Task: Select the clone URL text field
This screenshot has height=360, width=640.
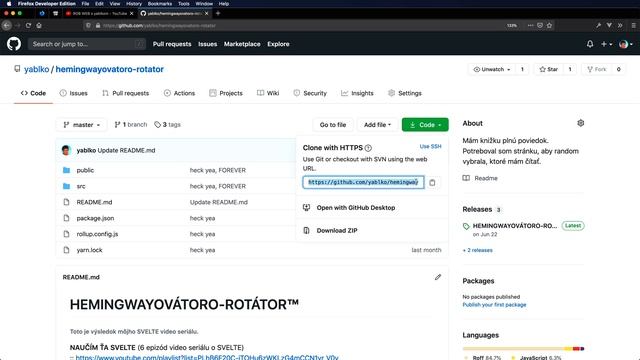Action: coord(363,182)
